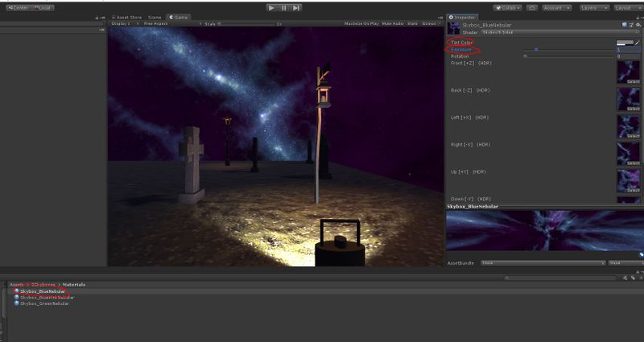644x342 pixels.
Task: Open the Gizmos dropdown
Action: 431,24
